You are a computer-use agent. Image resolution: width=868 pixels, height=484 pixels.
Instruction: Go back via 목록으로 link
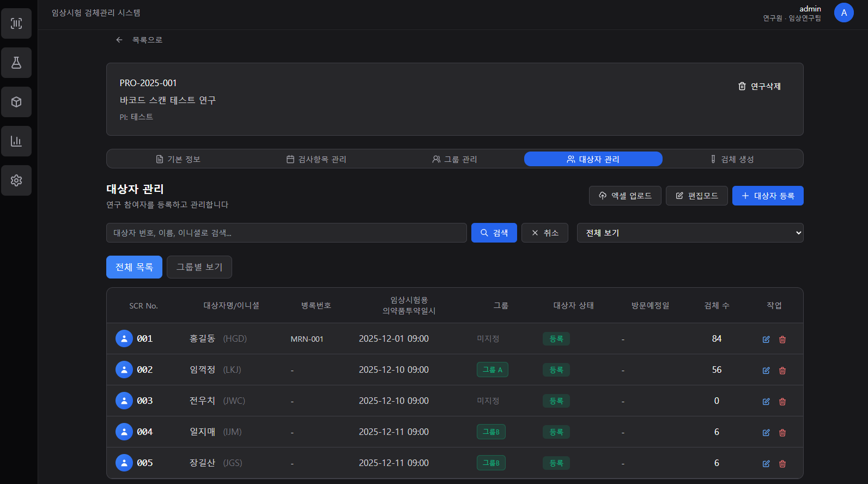139,40
